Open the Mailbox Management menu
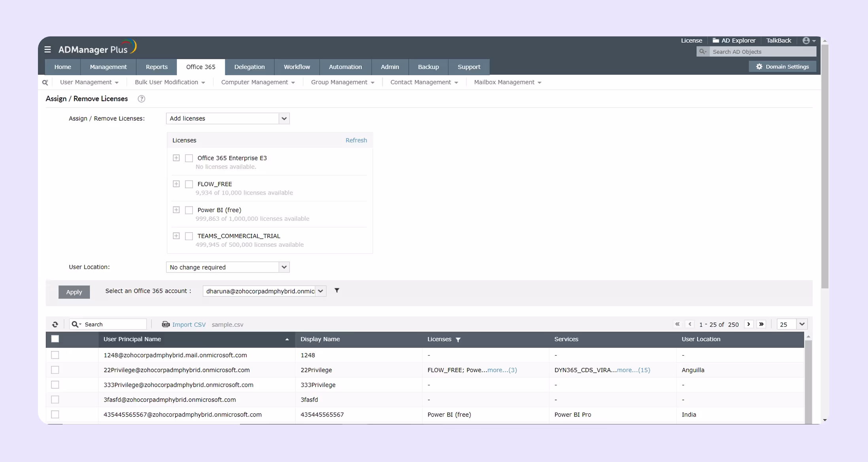 click(x=507, y=82)
